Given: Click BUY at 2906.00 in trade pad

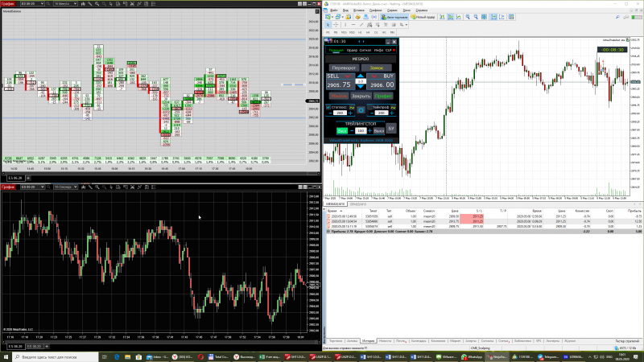Looking at the screenshot, I should coord(381,81).
